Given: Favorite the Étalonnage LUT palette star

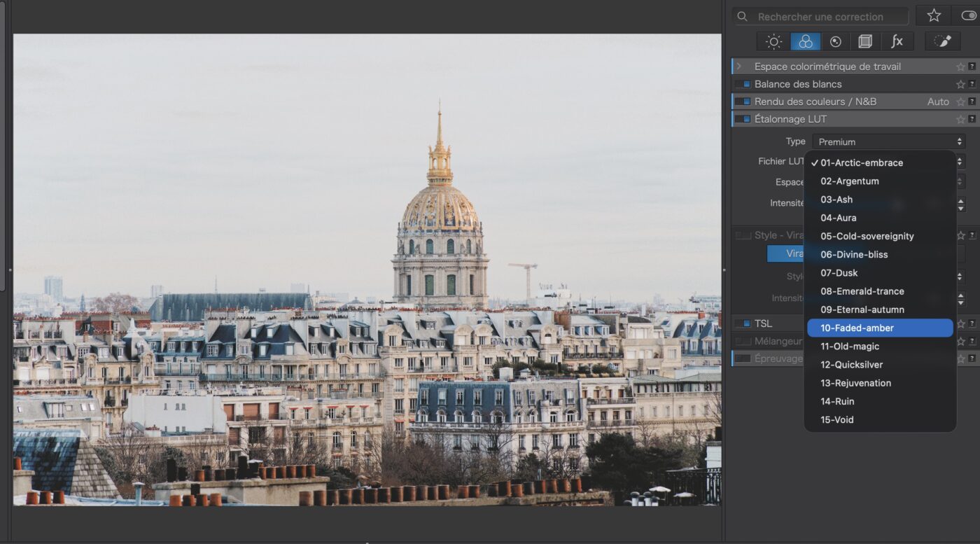Looking at the screenshot, I should 960,120.
